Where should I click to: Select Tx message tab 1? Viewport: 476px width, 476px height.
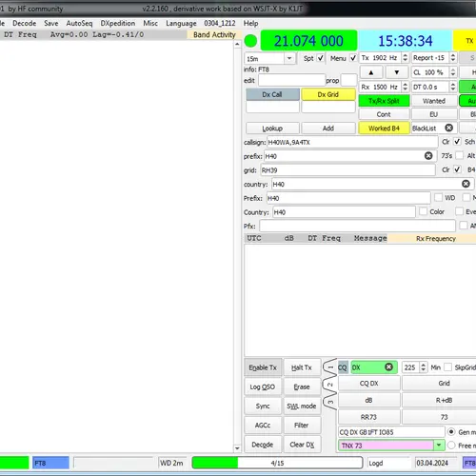329,367
